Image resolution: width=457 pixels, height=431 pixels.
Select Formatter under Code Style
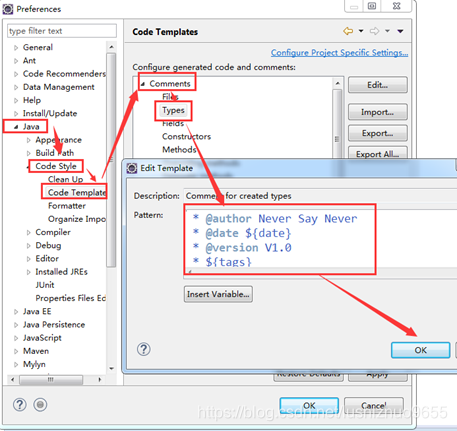(67, 206)
